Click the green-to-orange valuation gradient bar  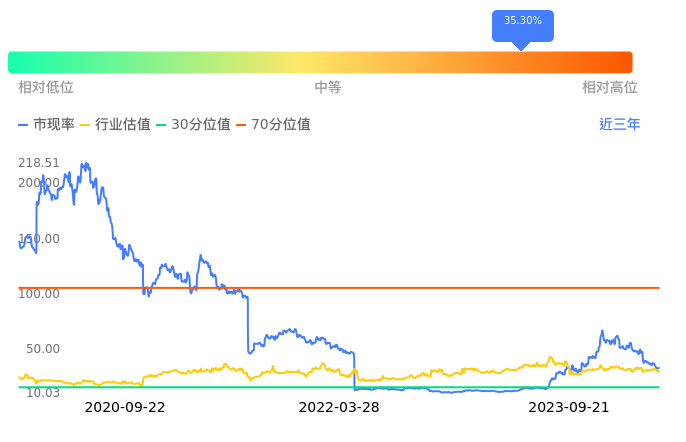click(320, 62)
